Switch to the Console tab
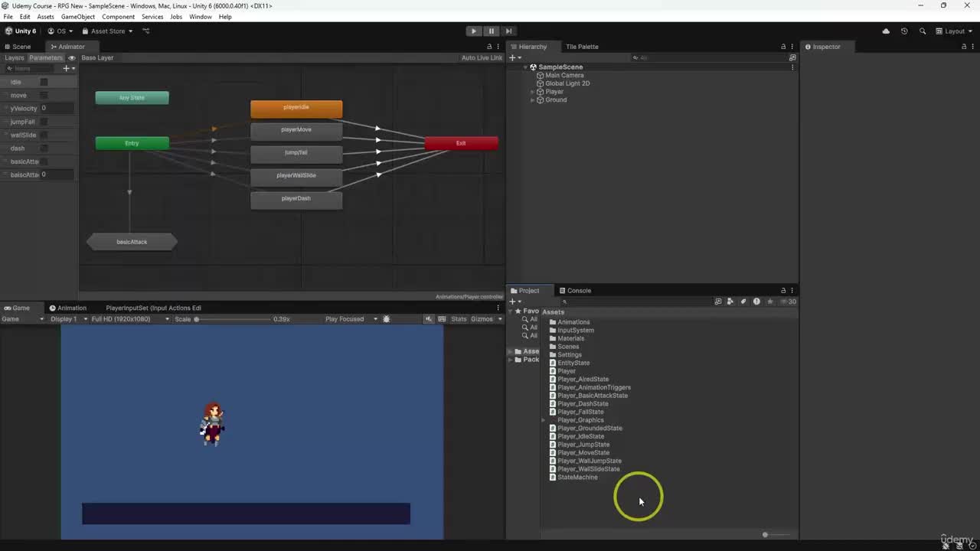980x551 pixels. tap(575, 291)
